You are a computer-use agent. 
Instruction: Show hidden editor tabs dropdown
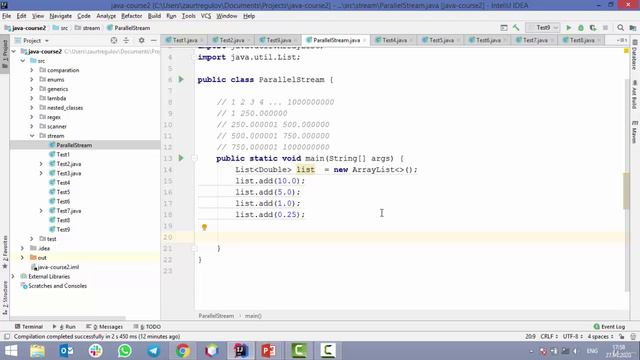(x=622, y=40)
